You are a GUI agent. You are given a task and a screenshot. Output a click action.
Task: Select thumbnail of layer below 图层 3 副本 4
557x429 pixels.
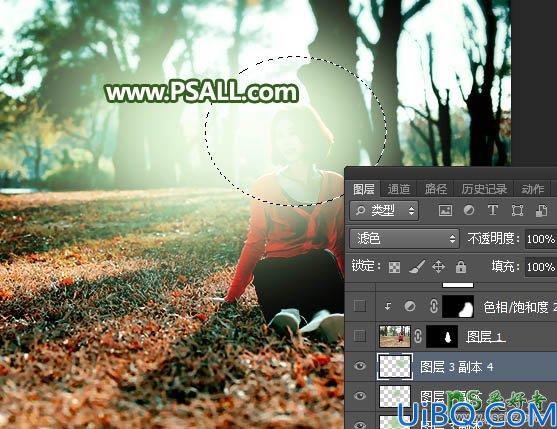click(x=395, y=396)
